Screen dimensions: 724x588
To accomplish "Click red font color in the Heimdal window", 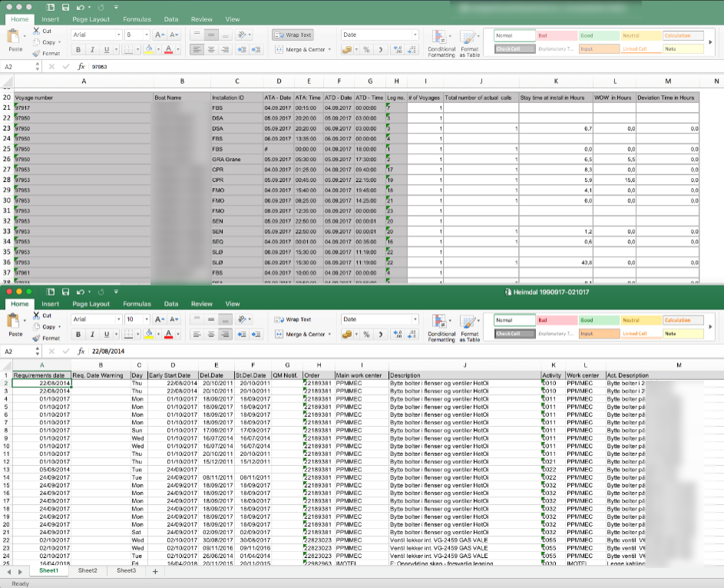I will pyautogui.click(x=169, y=334).
